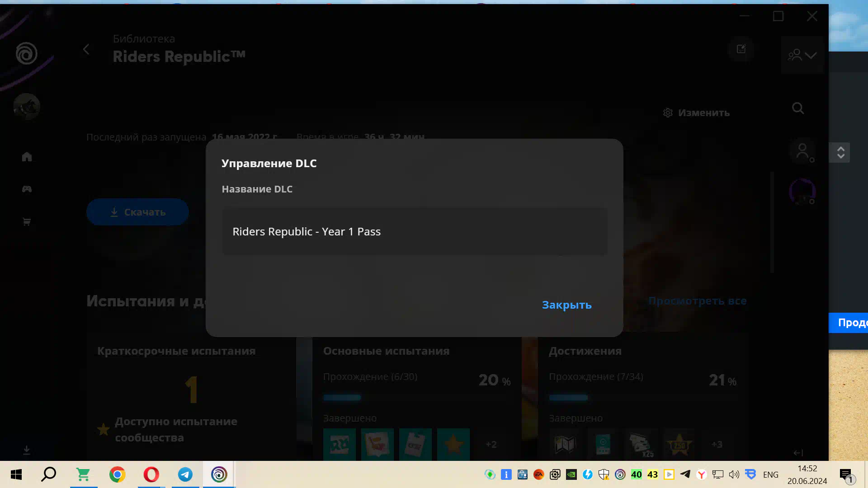This screenshot has width=868, height=488.
Task: Go back with the left chevron arrow
Action: (x=86, y=49)
